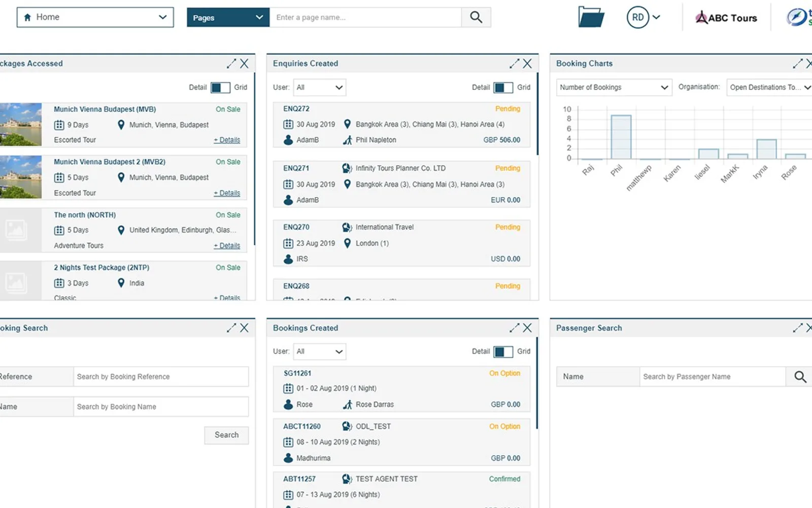Open the Pages dropdown
812x508 pixels.
tap(228, 17)
